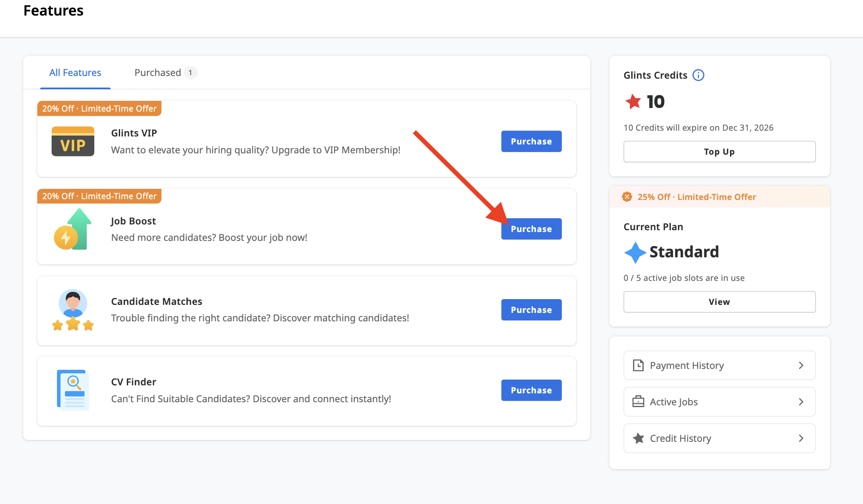Screen dimensions: 863x504
Task: Click the credit balance number 10
Action: click(655, 102)
